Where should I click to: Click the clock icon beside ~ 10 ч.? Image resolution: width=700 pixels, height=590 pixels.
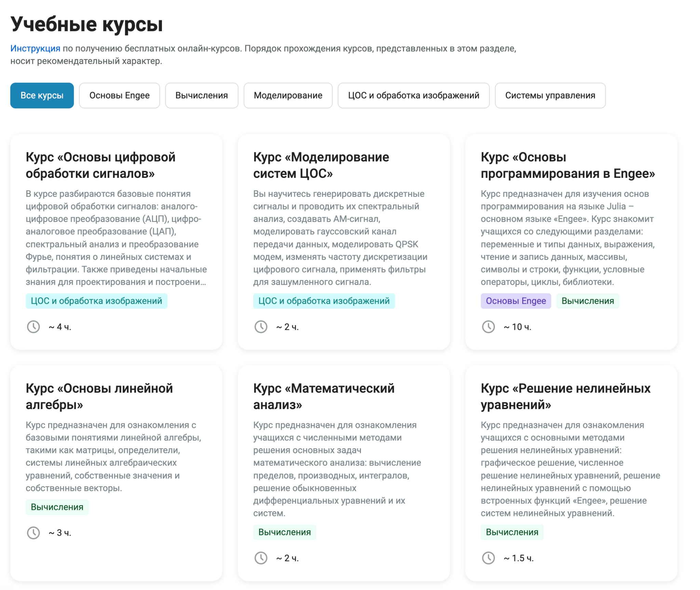pos(488,327)
